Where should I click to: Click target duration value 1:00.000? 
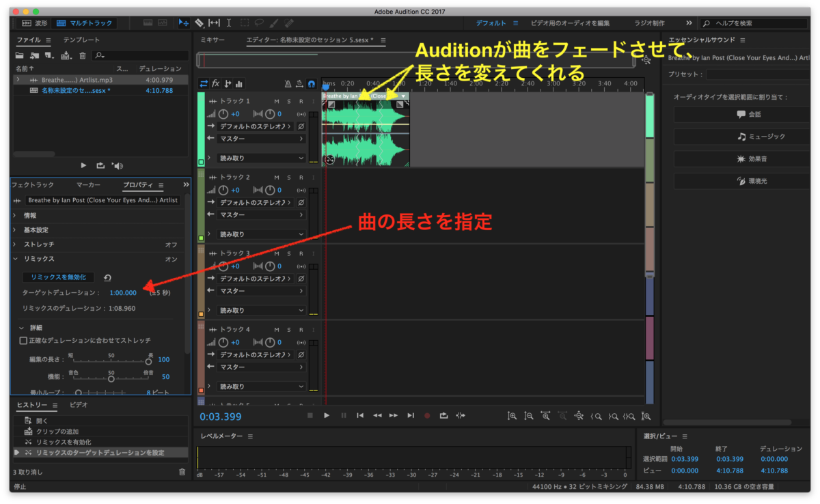pyautogui.click(x=123, y=292)
